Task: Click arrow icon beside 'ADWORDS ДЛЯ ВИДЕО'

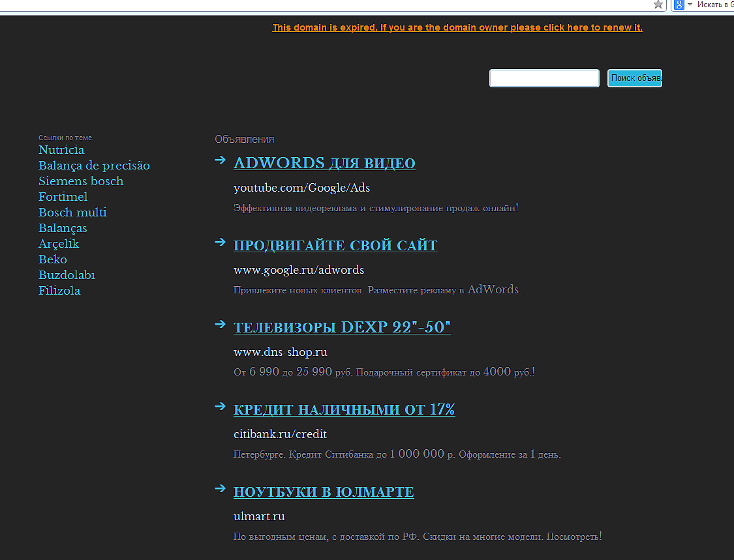Action: click(220, 160)
